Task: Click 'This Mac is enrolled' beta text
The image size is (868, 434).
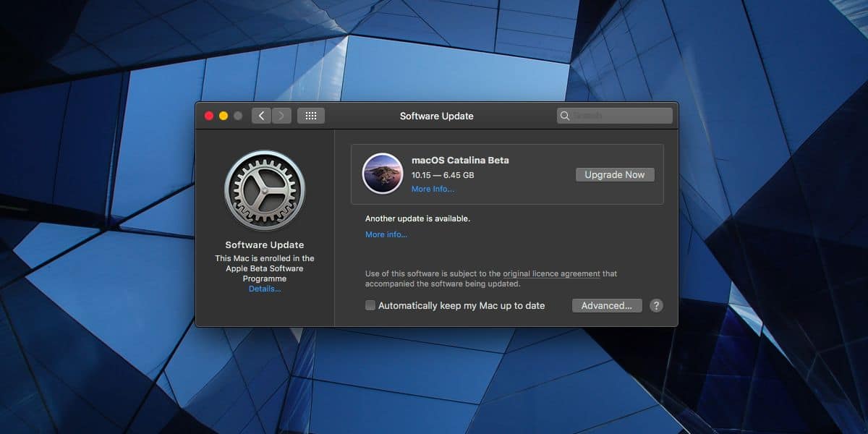Action: coord(265,268)
